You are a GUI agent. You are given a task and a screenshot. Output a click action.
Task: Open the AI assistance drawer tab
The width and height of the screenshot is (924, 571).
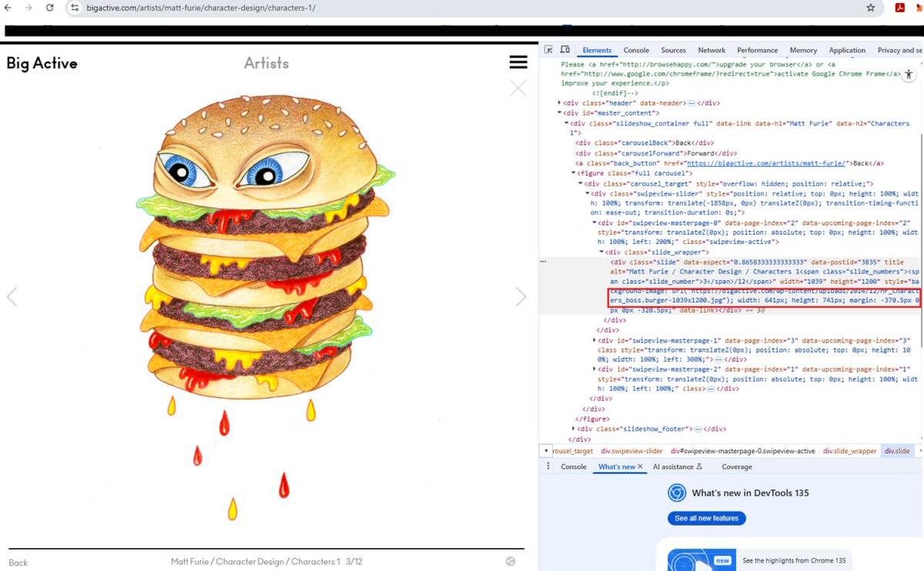[678, 466]
